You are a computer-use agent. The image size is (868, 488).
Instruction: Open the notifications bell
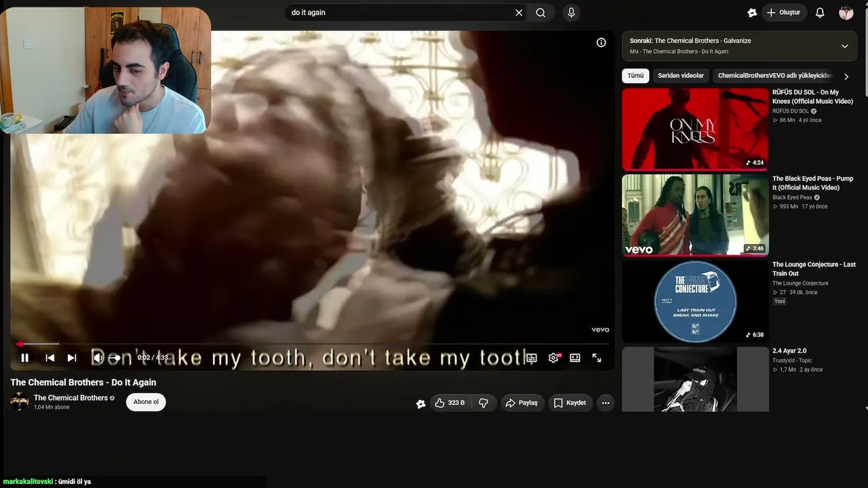(x=820, y=13)
